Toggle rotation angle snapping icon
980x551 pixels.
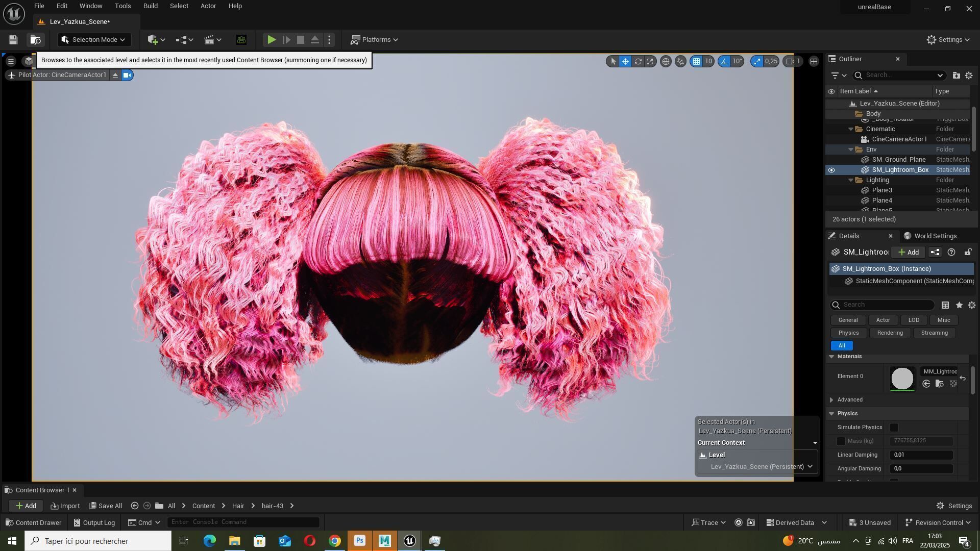(724, 61)
